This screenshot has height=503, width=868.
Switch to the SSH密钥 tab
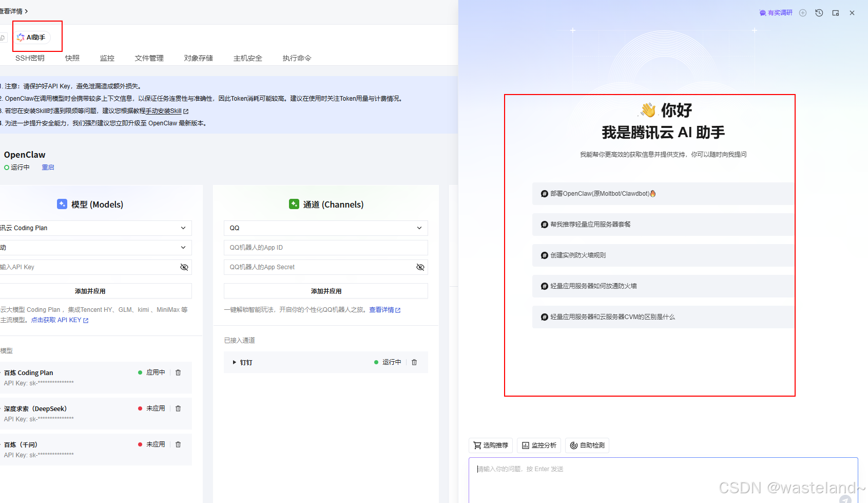pyautogui.click(x=30, y=58)
